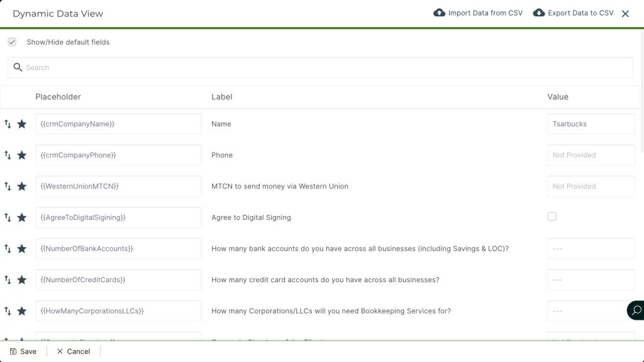Click Export Data to CSV
644x362 pixels.
pyautogui.click(x=573, y=13)
